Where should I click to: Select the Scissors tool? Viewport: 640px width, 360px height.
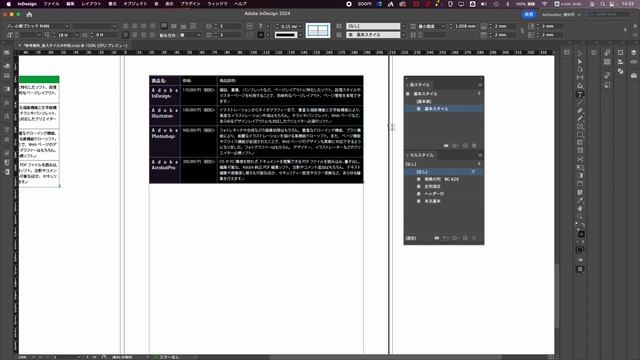click(580, 159)
